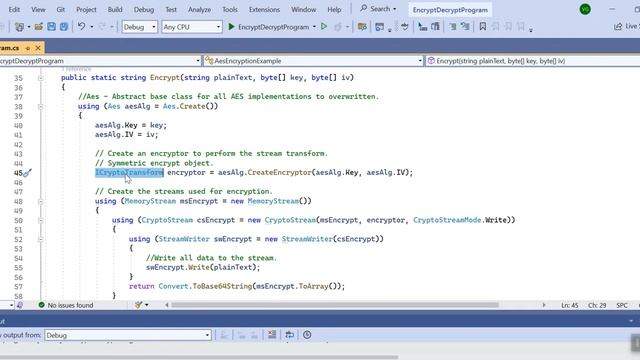Image resolution: width=640 pixels, height=360 pixels.
Task: Open the View menu
Action: coord(38,9)
